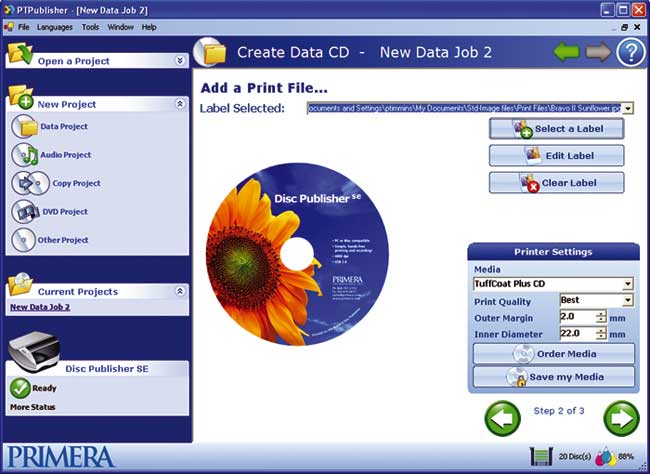Image resolution: width=650 pixels, height=474 pixels.
Task: Open the Label Selected path dropdown arrow
Action: [628, 109]
